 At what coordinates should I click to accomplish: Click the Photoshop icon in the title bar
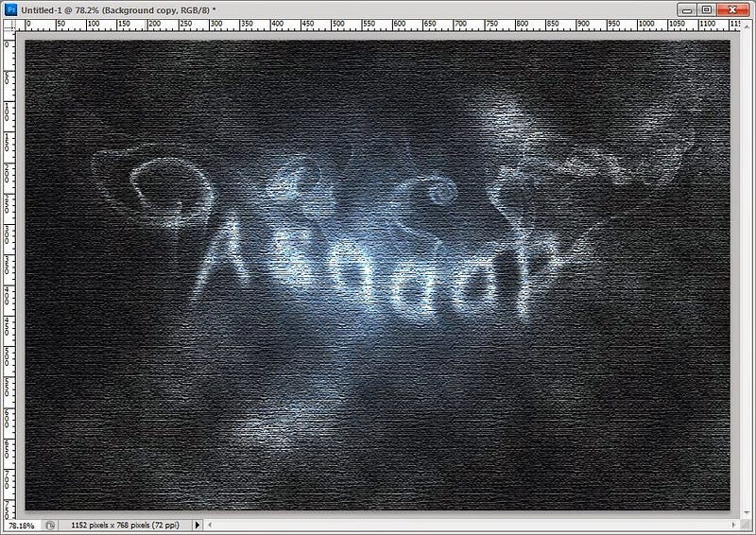pos(10,9)
